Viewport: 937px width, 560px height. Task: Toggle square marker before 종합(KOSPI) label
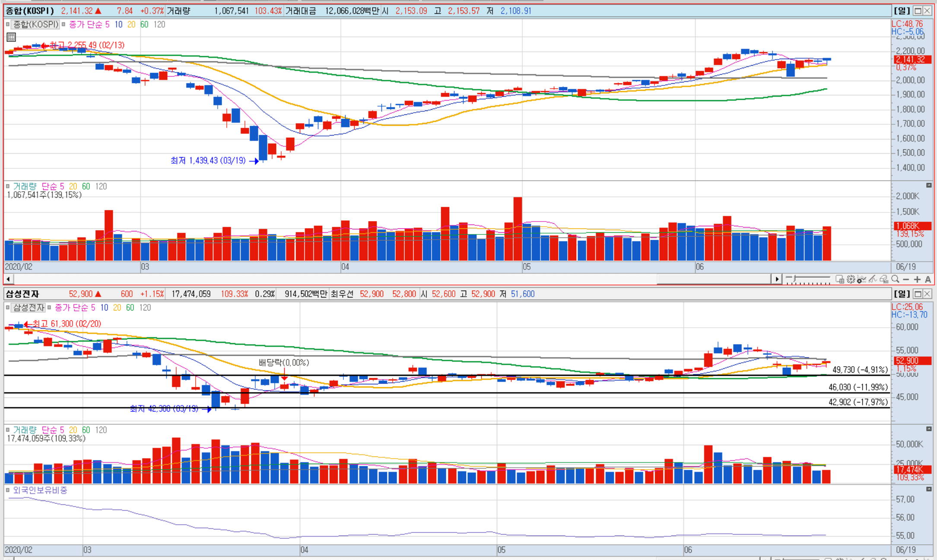coord(8,24)
